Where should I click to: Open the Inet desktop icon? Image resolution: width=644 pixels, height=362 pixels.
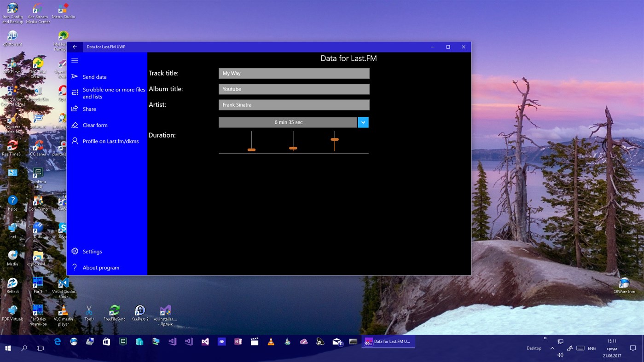tap(12, 230)
